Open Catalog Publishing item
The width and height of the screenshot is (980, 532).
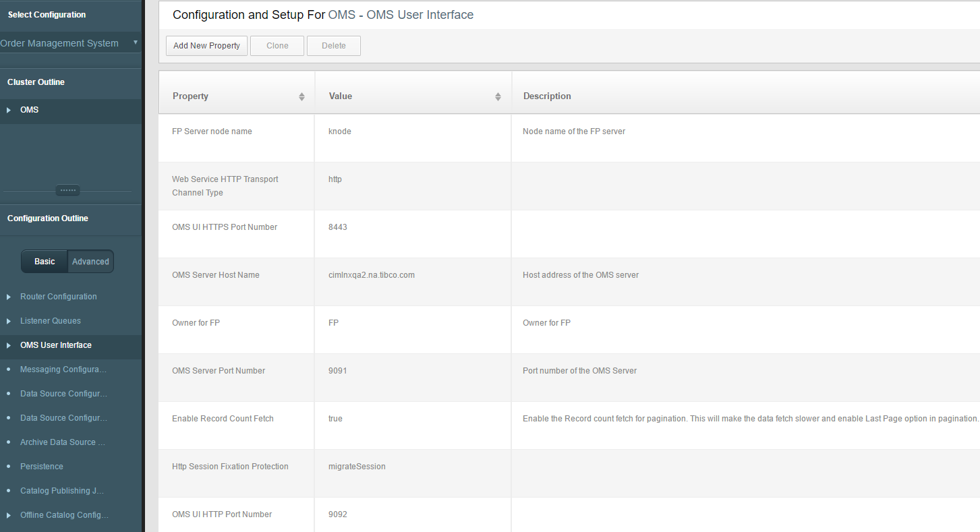pyautogui.click(x=62, y=491)
